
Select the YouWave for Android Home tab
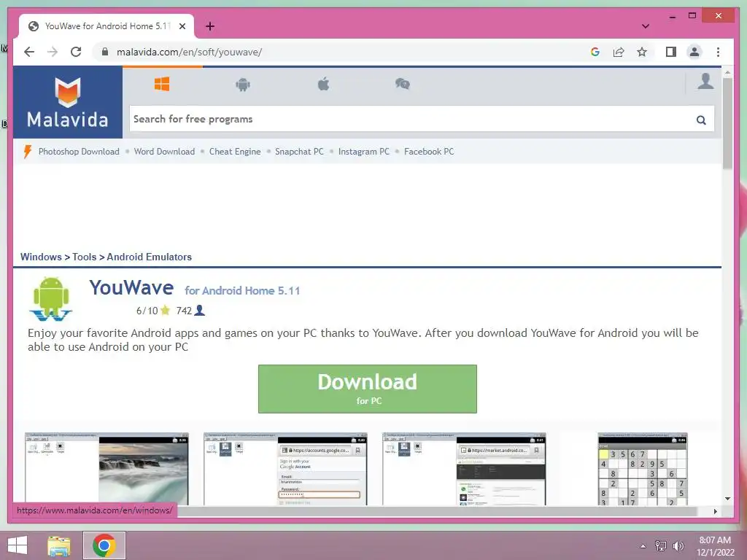[107, 26]
